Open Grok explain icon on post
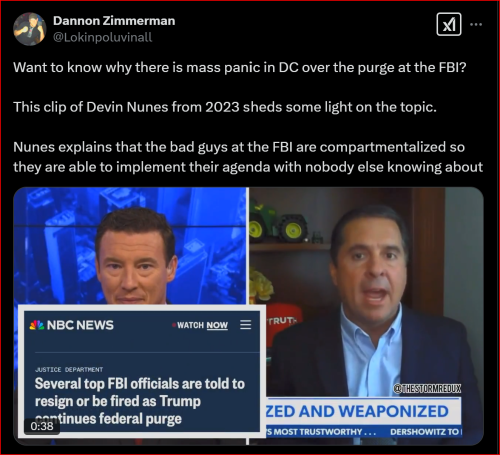Image resolution: width=500 pixels, height=455 pixels. 449,24
